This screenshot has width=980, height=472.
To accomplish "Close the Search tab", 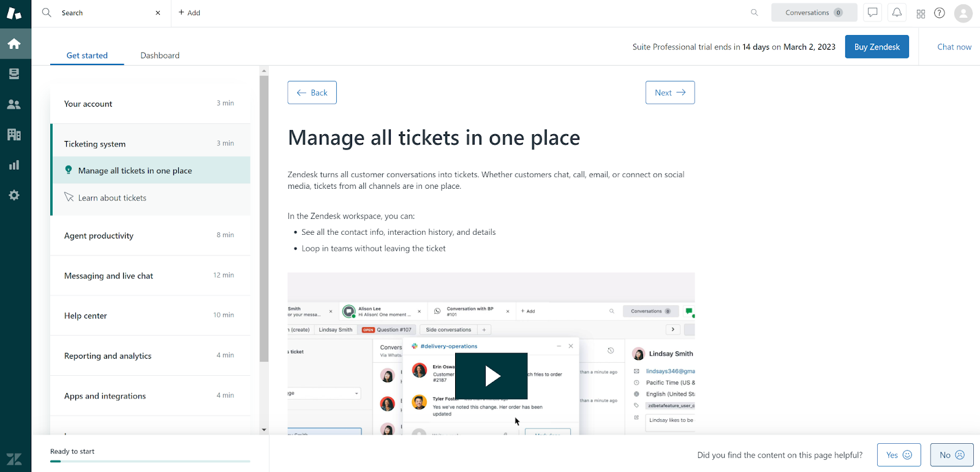I will (x=158, y=13).
